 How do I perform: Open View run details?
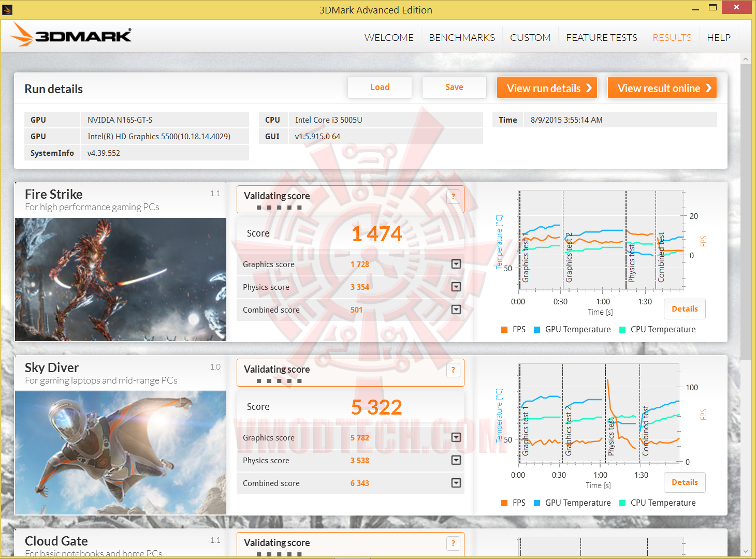tap(547, 88)
